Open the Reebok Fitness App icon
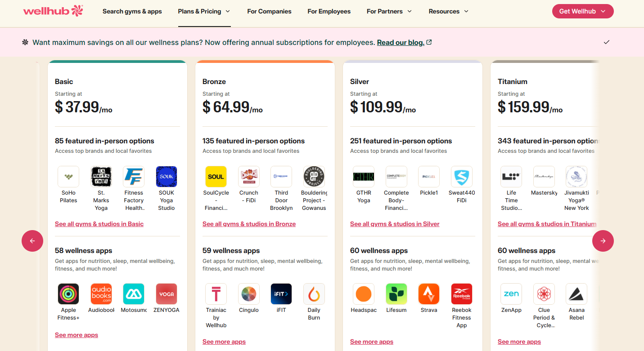The width and height of the screenshot is (644, 351). (x=462, y=294)
